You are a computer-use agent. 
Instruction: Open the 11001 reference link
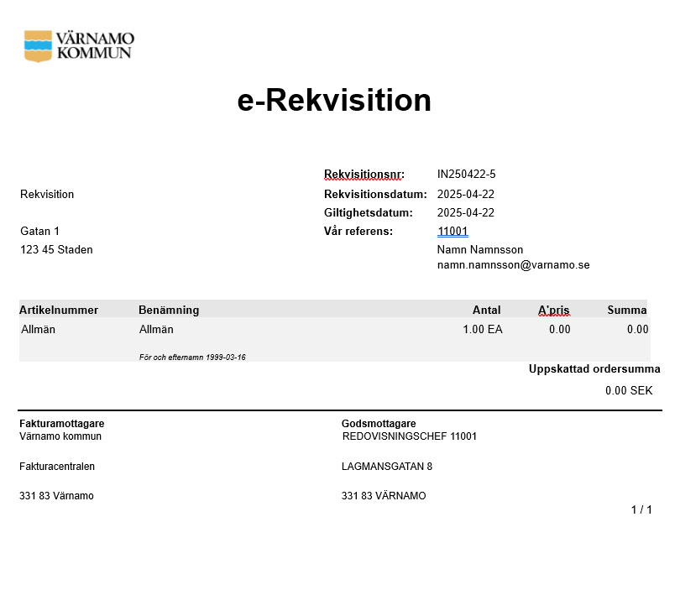[x=452, y=231]
